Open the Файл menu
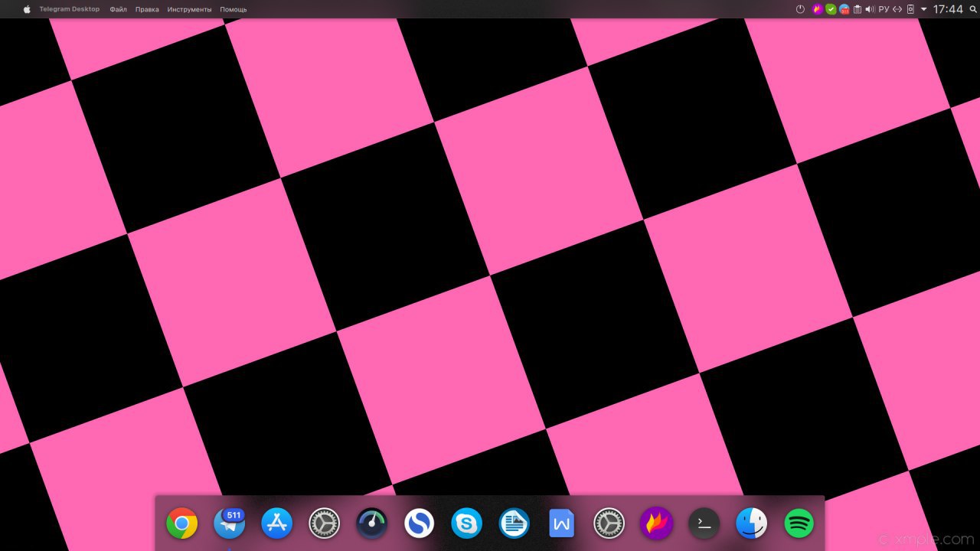Image resolution: width=980 pixels, height=551 pixels. [x=118, y=9]
